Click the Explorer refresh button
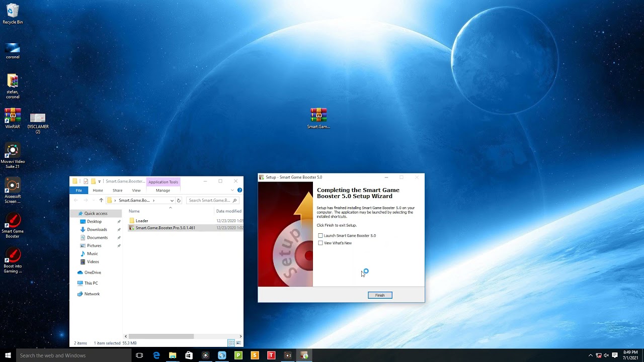The height and width of the screenshot is (362, 644). click(x=179, y=200)
